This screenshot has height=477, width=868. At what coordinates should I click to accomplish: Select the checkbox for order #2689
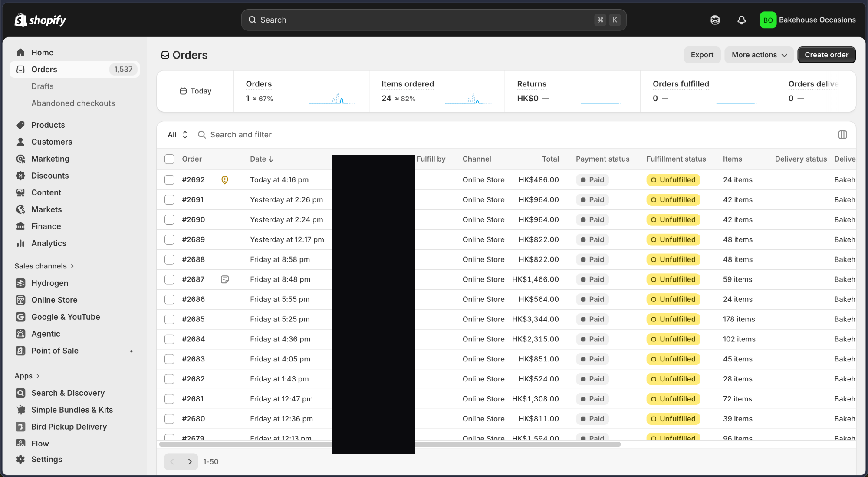[x=169, y=240]
